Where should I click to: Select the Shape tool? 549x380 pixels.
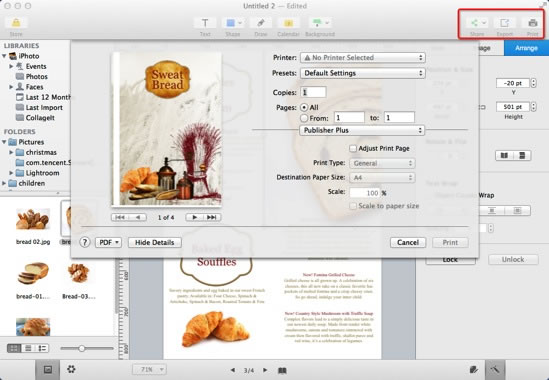233,23
